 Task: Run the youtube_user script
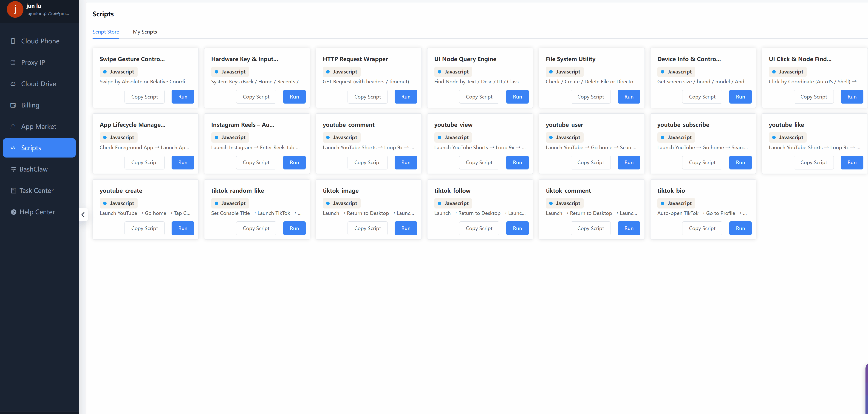tap(629, 162)
